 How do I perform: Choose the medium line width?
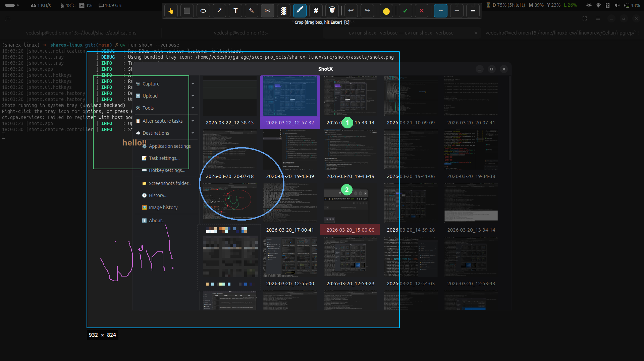pos(457,11)
